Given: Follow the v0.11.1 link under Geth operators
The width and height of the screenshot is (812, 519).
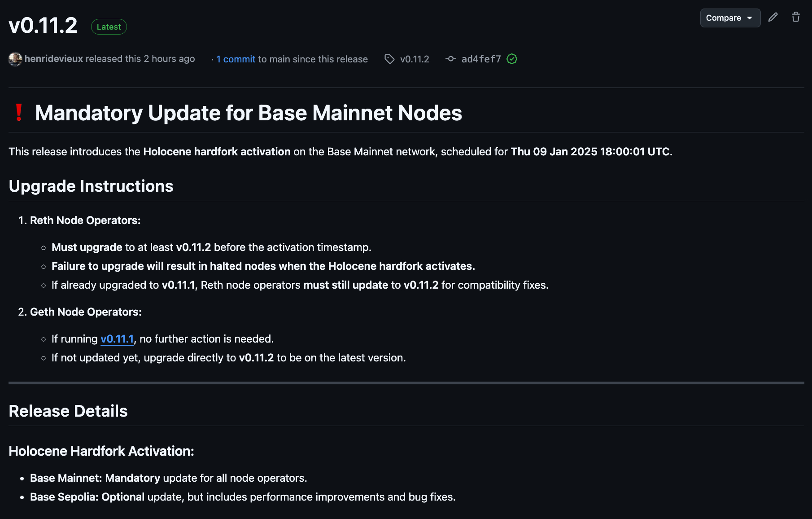Looking at the screenshot, I should point(117,339).
